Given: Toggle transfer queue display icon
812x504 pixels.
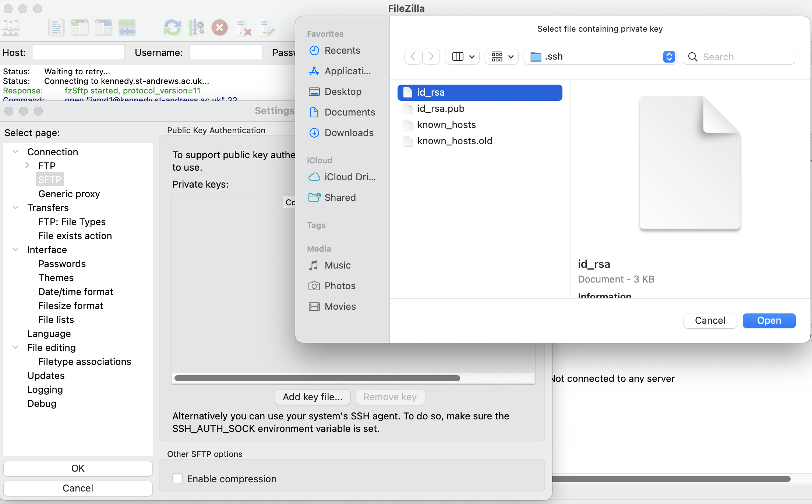Looking at the screenshot, I should (x=127, y=28).
